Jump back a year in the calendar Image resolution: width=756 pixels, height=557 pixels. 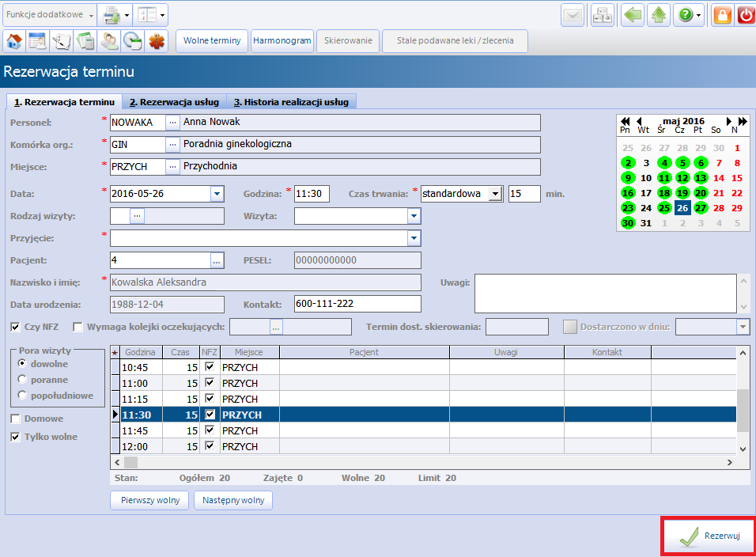[x=626, y=121]
